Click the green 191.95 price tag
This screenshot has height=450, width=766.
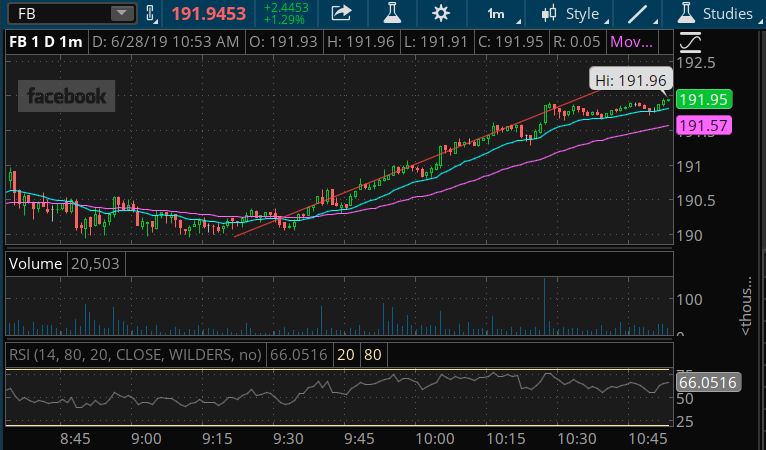click(703, 100)
